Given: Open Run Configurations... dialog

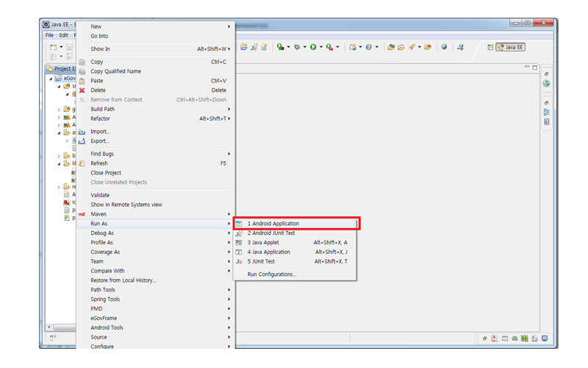Looking at the screenshot, I should coord(272,274).
